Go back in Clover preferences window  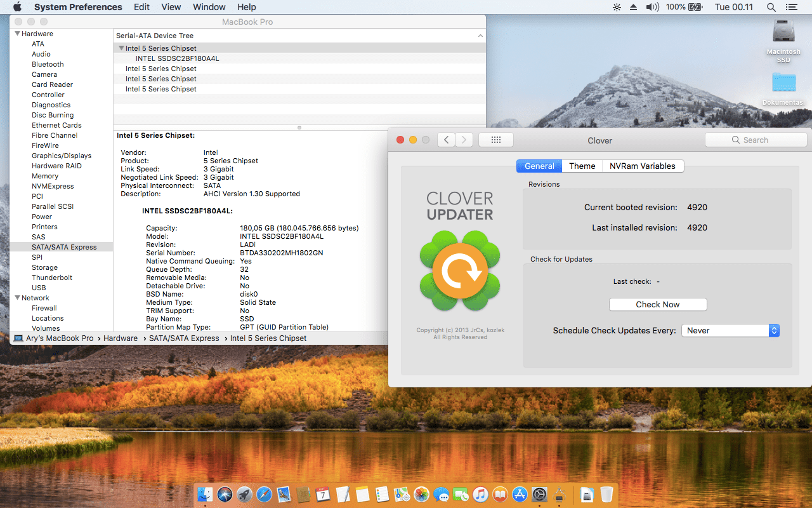pos(446,140)
